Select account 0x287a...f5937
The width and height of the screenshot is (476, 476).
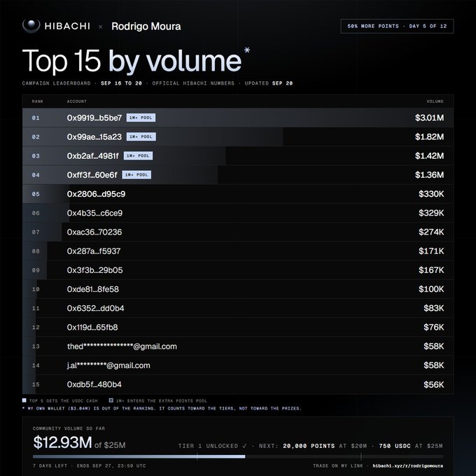(x=94, y=251)
